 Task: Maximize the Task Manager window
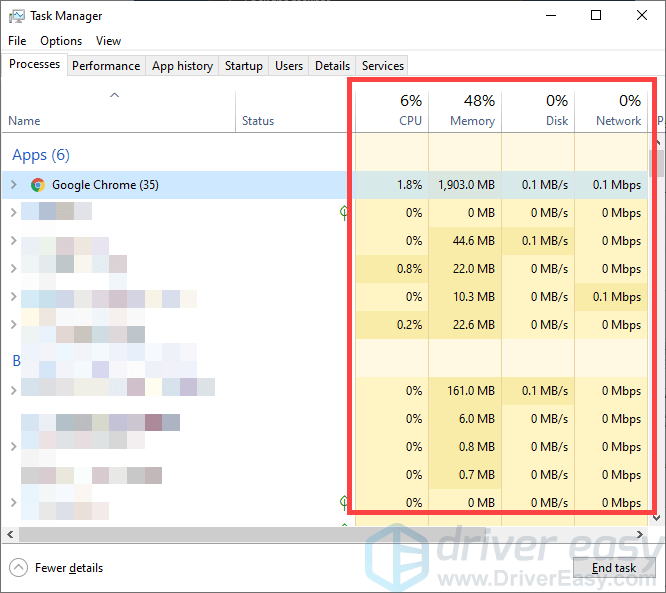(x=596, y=16)
